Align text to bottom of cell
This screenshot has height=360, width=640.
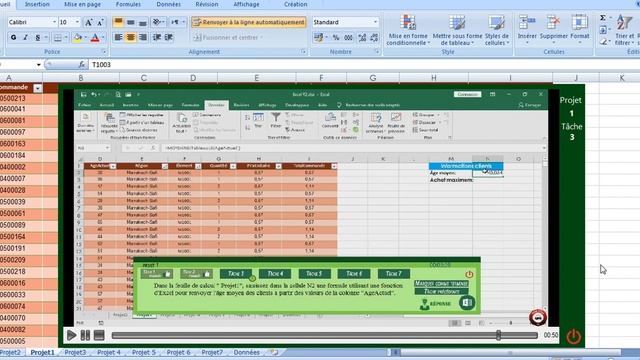click(143, 22)
